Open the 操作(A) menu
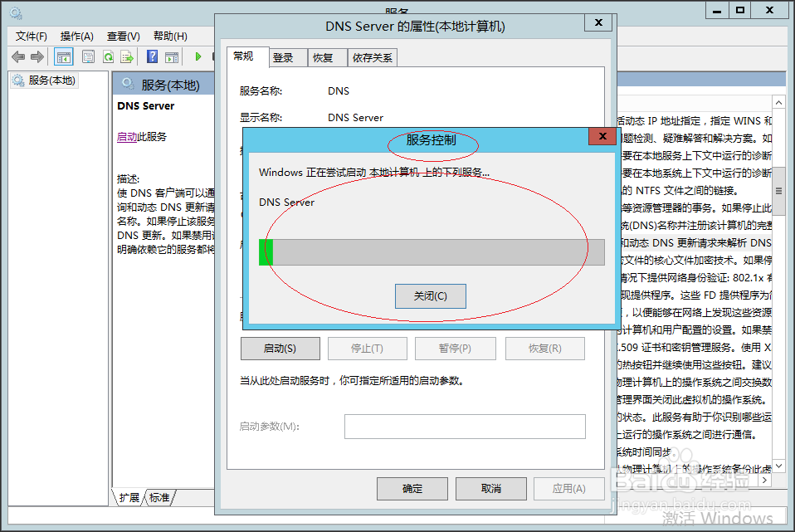Screen dimensions: 795x532 tap(76, 36)
